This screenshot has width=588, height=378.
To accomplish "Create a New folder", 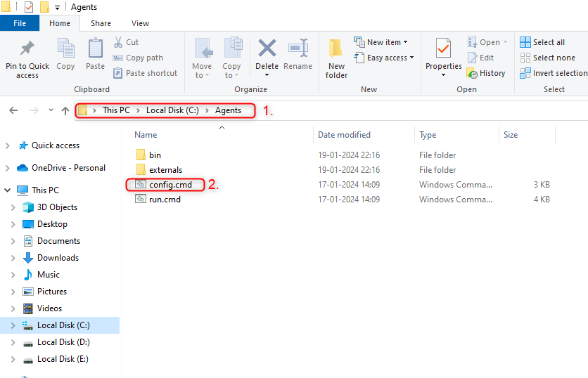I will tap(336, 59).
